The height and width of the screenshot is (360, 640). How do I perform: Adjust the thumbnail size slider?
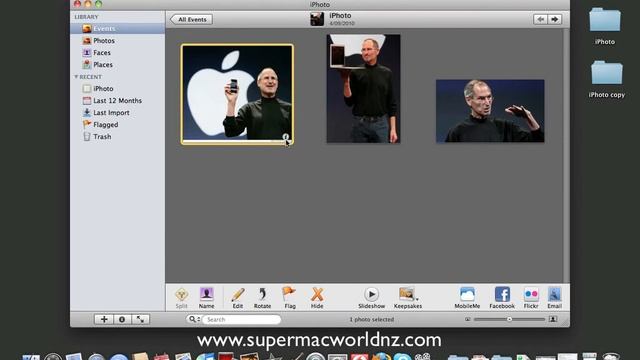[509, 319]
